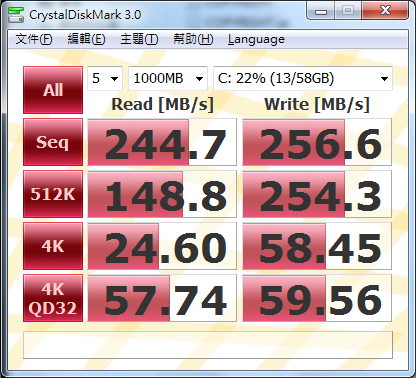Viewport: 416px width, 378px height.
Task: Click the Read [MB/s] column header
Action: coord(162,104)
